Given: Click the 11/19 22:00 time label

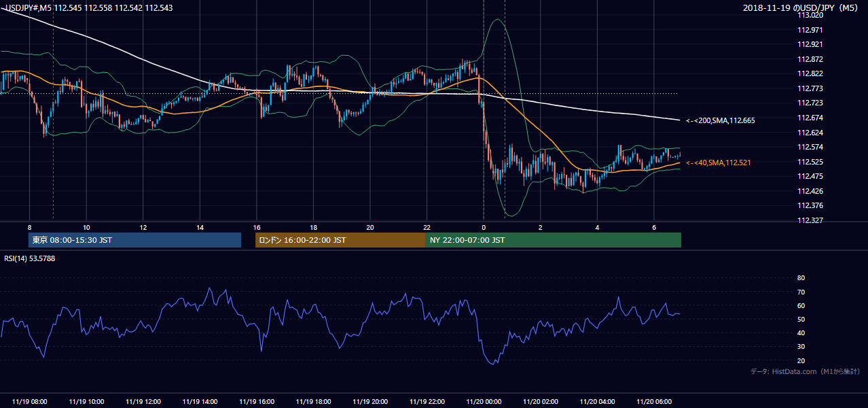Looking at the screenshot, I should (427, 402).
